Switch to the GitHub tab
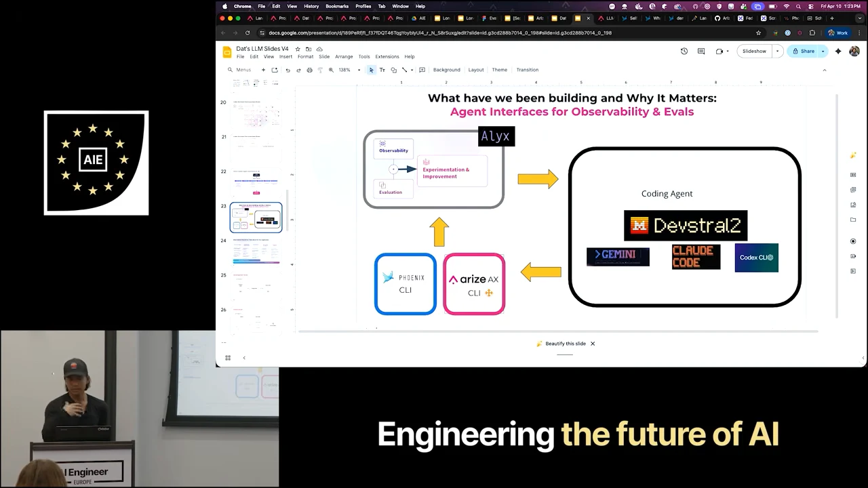 (722, 18)
